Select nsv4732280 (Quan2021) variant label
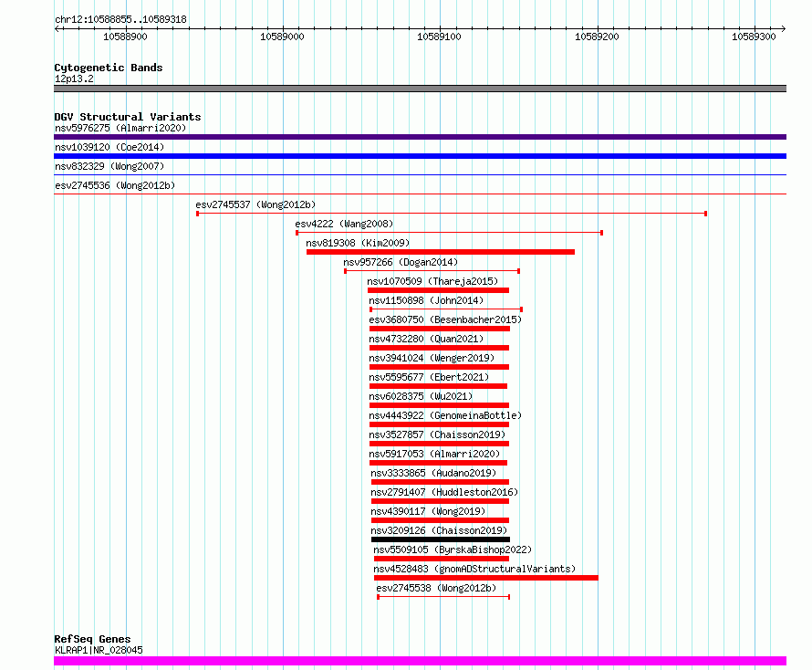The width and height of the screenshot is (812, 670). click(x=426, y=339)
